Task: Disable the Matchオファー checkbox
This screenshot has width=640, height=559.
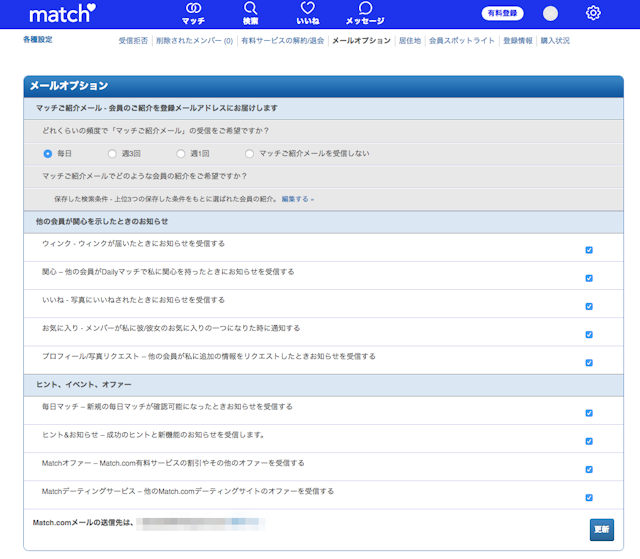Action: tap(589, 469)
